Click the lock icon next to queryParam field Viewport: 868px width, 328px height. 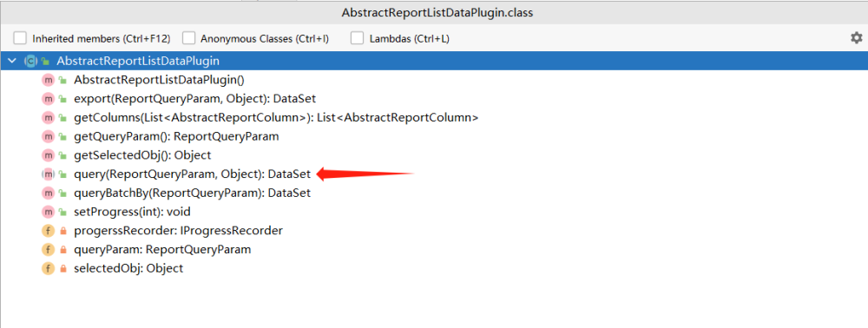63,249
